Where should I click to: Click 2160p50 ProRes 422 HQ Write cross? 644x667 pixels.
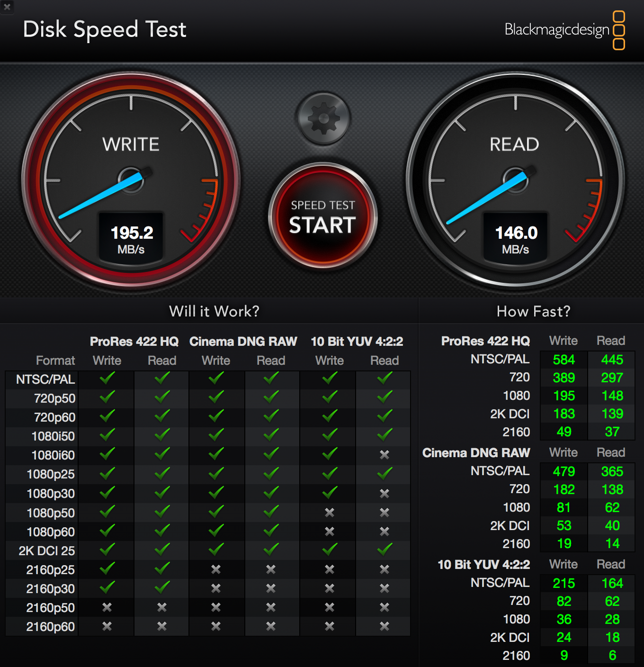pyautogui.click(x=107, y=607)
